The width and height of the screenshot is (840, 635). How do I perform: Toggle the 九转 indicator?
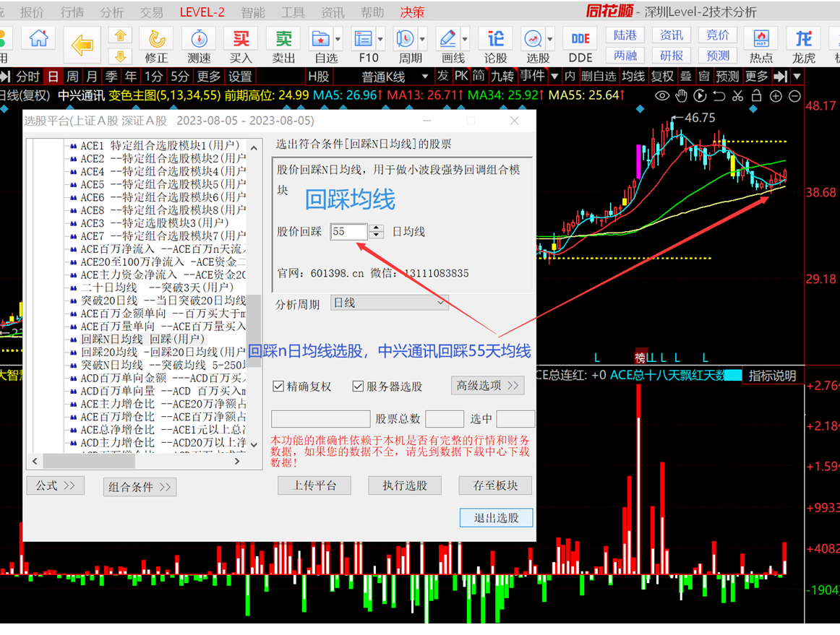click(x=502, y=77)
